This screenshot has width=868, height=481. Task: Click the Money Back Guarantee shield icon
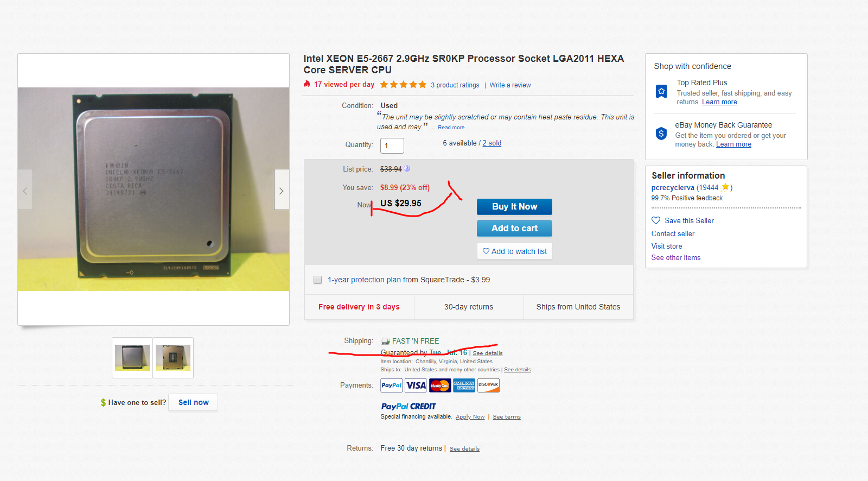(661, 134)
